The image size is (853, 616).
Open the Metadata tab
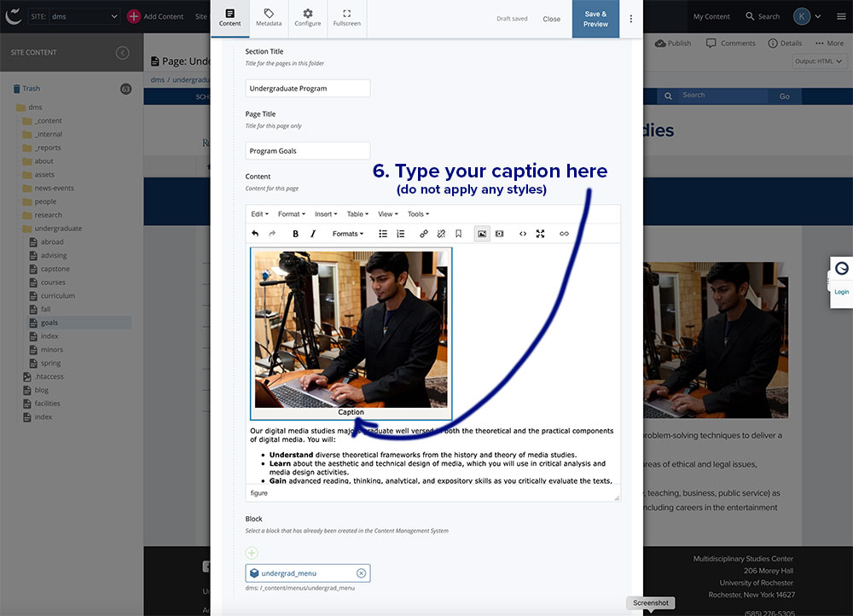click(x=269, y=18)
